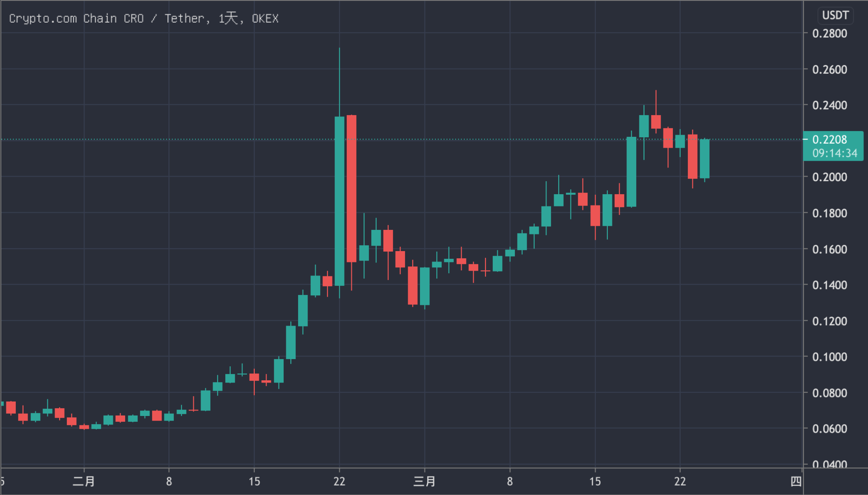Click the 0.1600 price axis label
This screenshot has width=868, height=495.
[x=829, y=249]
